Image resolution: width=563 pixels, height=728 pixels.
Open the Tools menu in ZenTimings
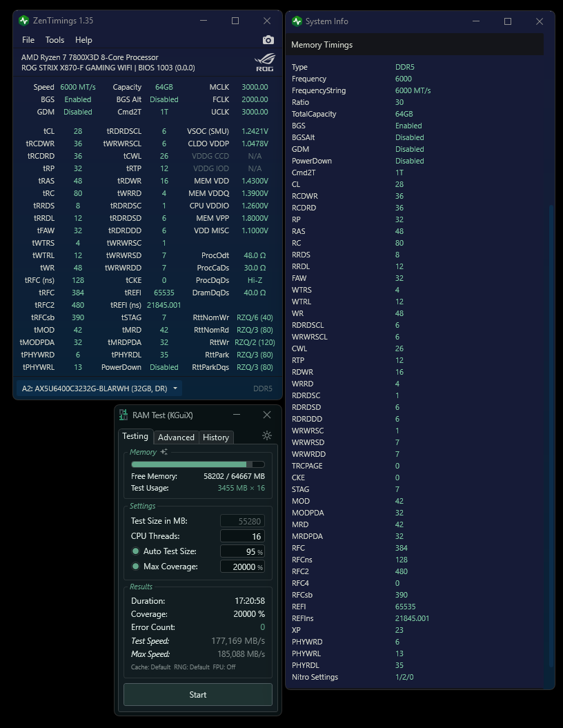pos(55,40)
